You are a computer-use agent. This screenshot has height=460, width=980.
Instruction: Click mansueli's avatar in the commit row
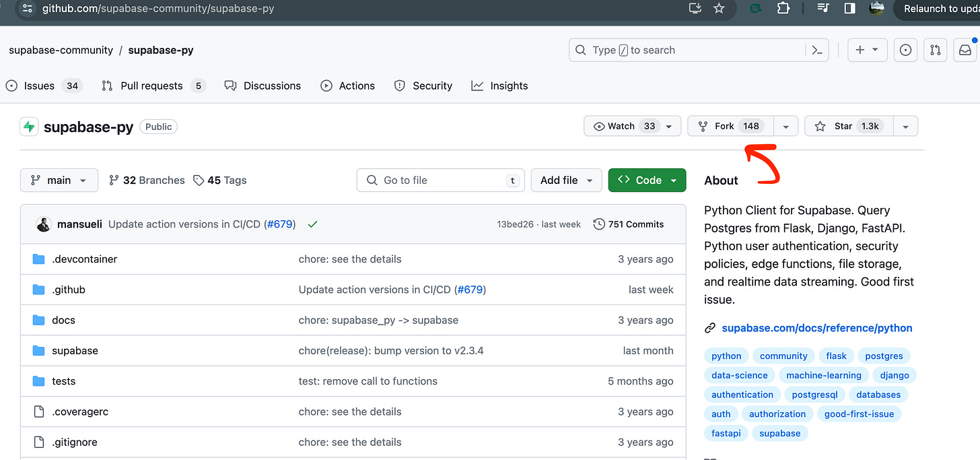(x=44, y=224)
